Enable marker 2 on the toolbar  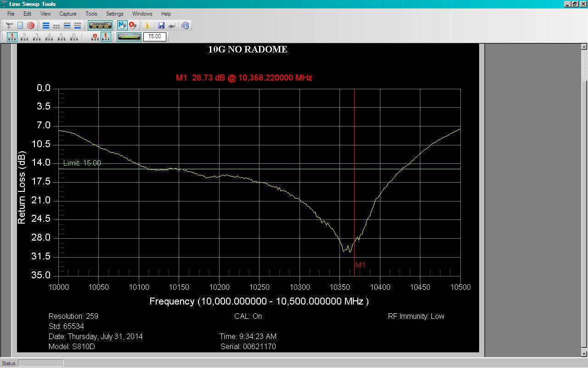(x=24, y=37)
